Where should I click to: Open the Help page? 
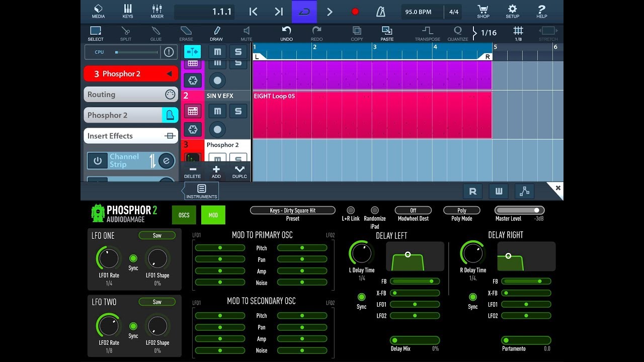(541, 11)
